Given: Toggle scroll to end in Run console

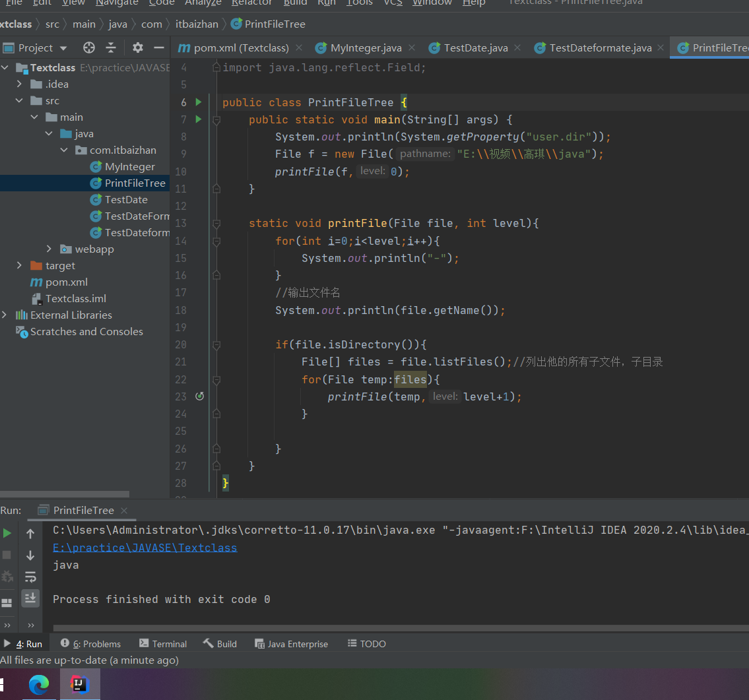Looking at the screenshot, I should click(30, 598).
